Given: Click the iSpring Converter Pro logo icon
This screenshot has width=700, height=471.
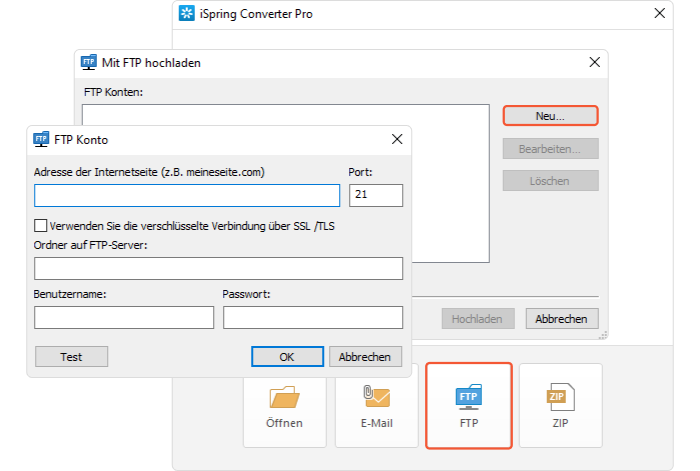Looking at the screenshot, I should 187,13.
